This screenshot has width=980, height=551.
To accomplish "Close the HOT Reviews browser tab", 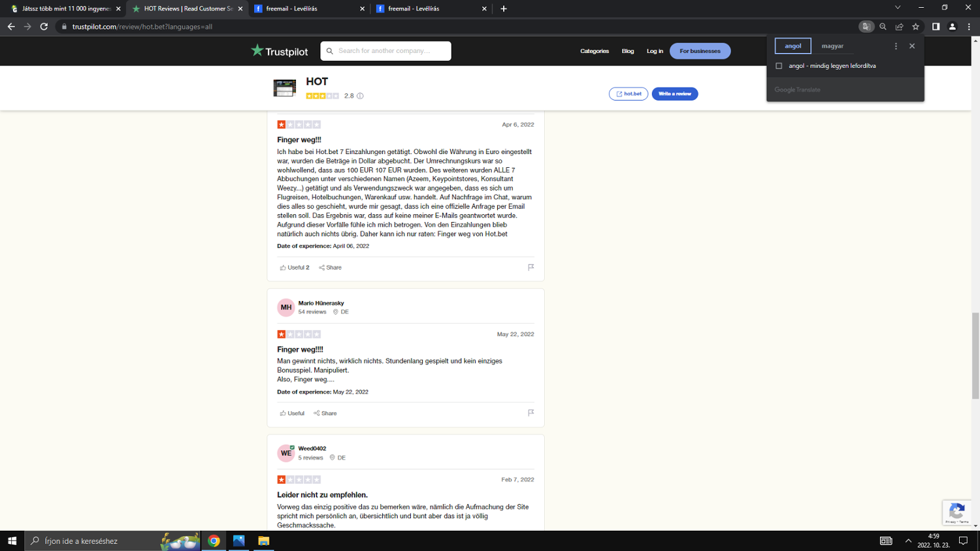I will (240, 8).
